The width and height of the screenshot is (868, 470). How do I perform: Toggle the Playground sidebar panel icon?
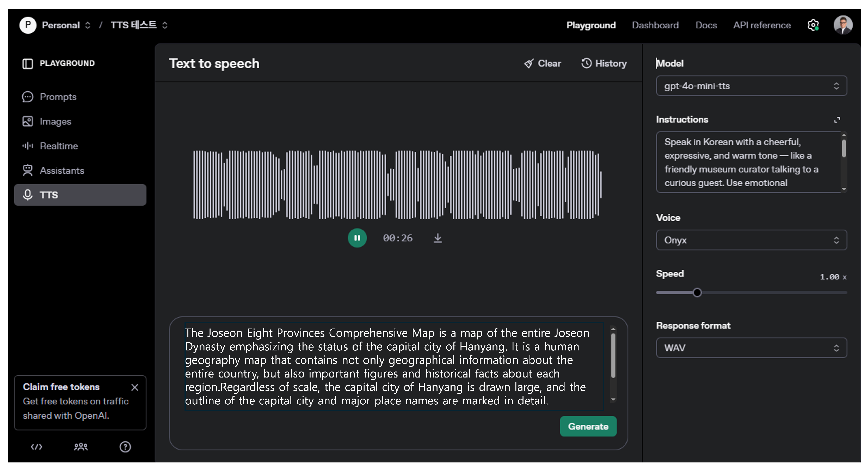(28, 63)
